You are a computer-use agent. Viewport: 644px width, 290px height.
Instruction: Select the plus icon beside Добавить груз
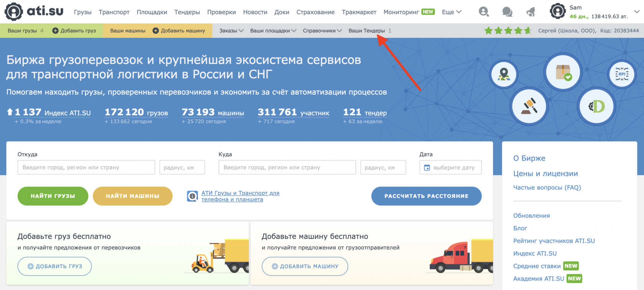click(55, 31)
